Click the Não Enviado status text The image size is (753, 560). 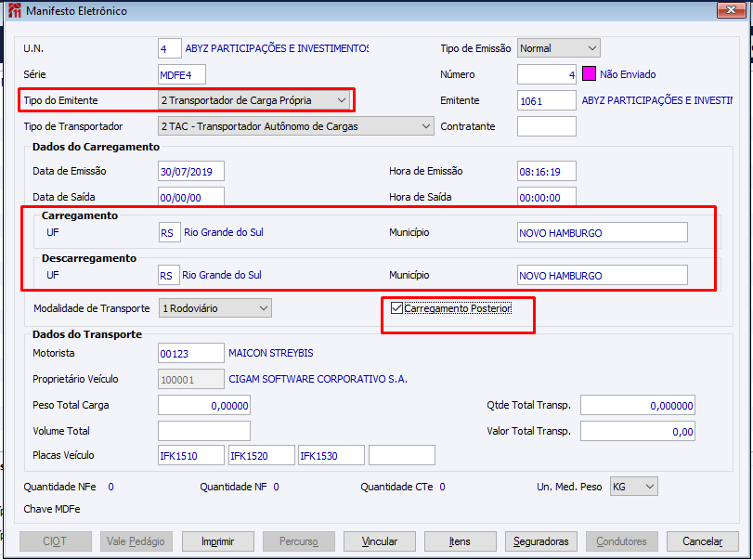[x=628, y=74]
